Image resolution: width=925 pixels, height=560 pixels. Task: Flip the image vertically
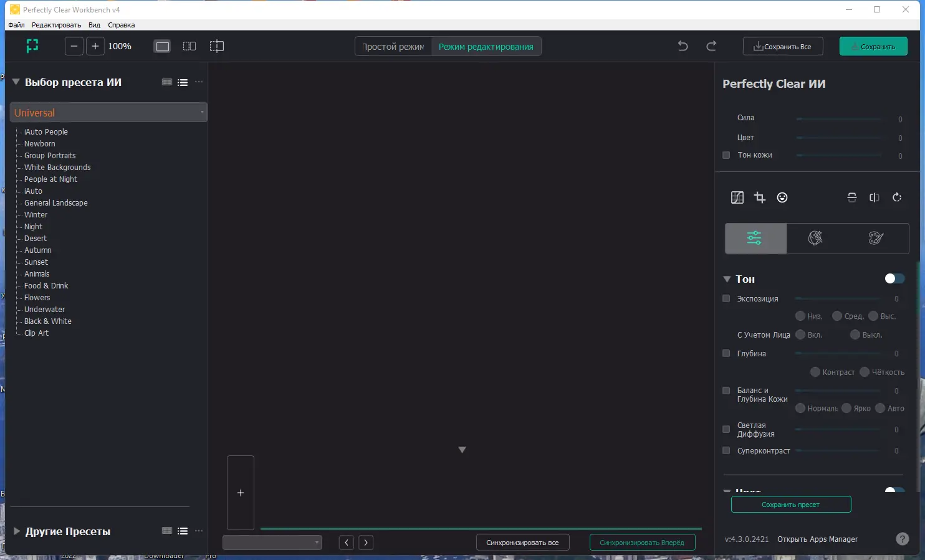pyautogui.click(x=852, y=197)
